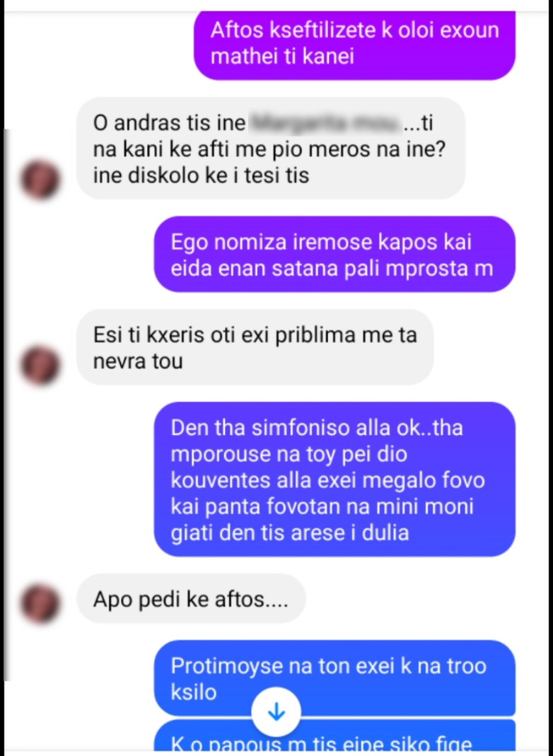Tap 'giati den tis arese i dulia' line
The image size is (553, 756).
pyautogui.click(x=290, y=533)
